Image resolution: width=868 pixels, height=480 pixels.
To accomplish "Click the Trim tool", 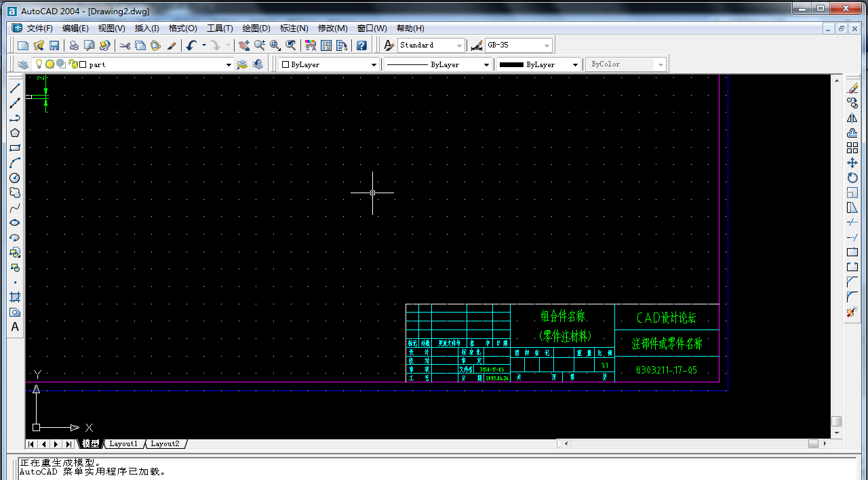I will pyautogui.click(x=852, y=222).
